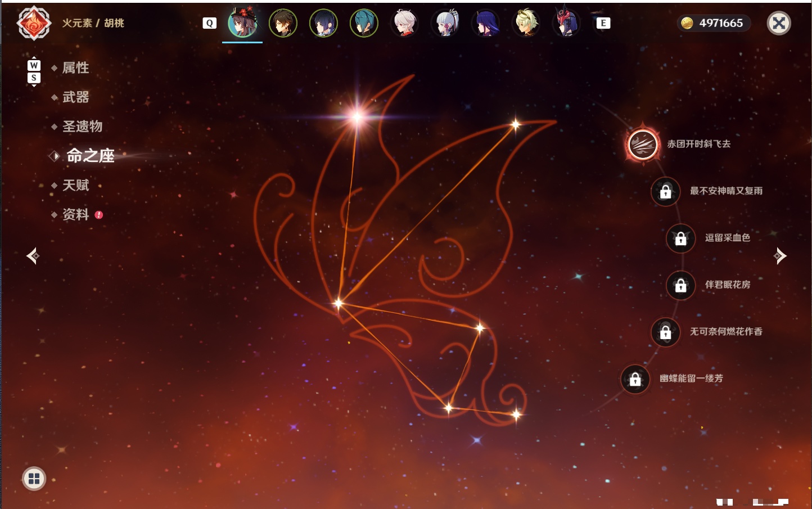Open the 属性 attributes tab
Image resolution: width=812 pixels, height=509 pixels.
75,68
